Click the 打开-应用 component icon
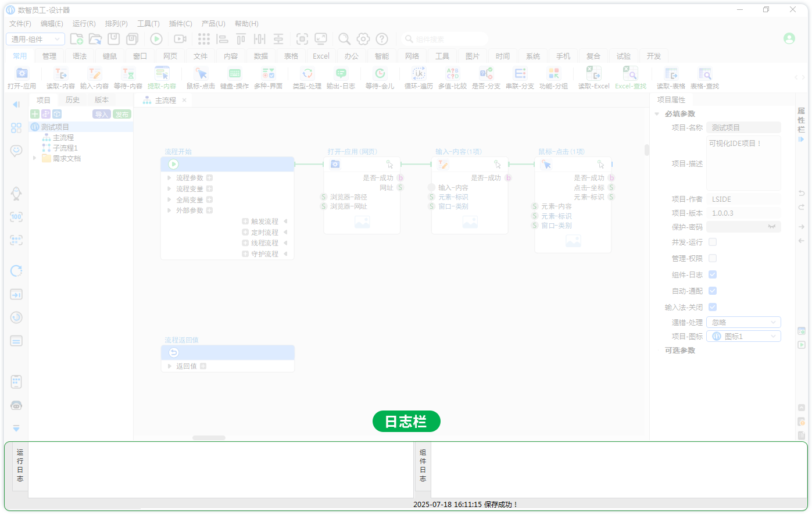The height and width of the screenshot is (514, 812). coord(22,73)
